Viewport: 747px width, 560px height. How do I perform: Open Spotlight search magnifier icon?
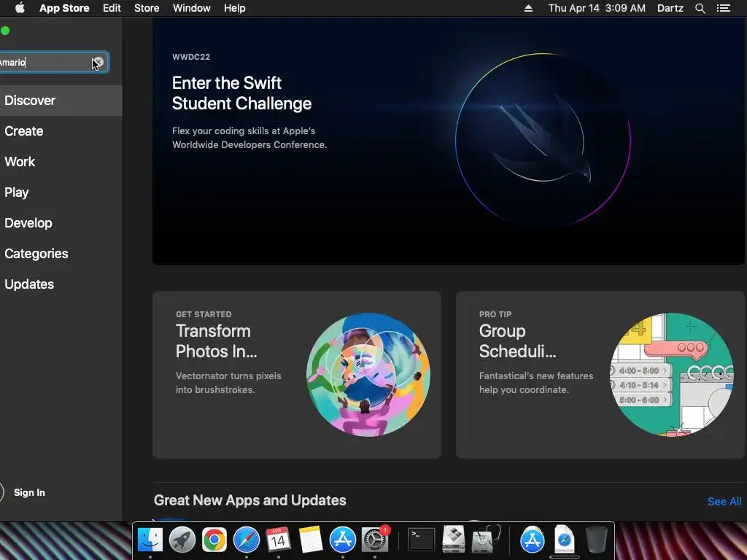(x=700, y=8)
